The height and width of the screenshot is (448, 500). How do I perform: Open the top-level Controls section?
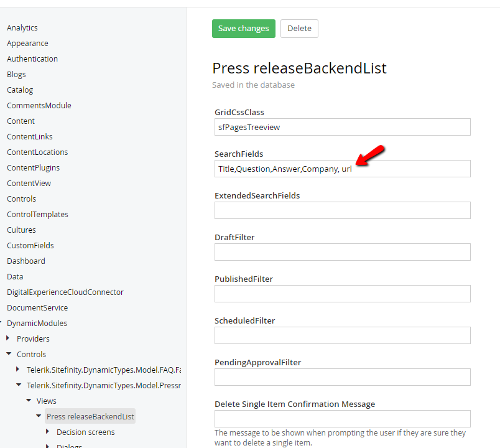(x=21, y=198)
